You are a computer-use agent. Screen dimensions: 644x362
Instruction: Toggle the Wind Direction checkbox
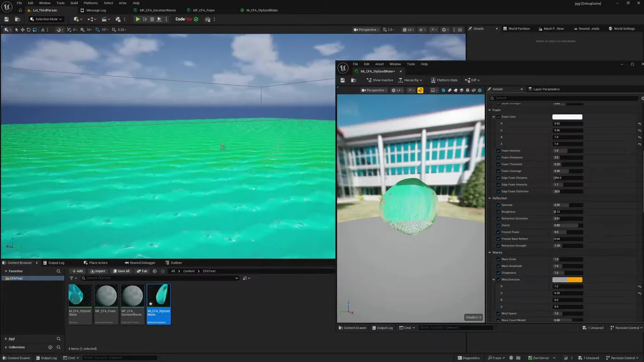(x=498, y=280)
